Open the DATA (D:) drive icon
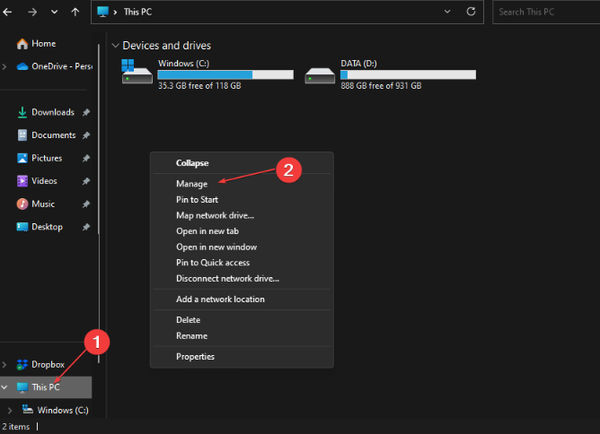 [320, 75]
